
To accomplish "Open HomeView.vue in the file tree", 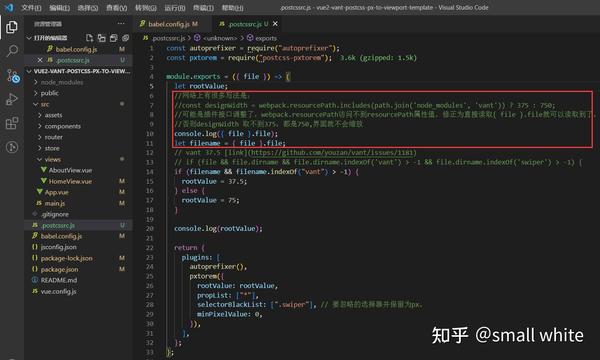I will point(70,181).
